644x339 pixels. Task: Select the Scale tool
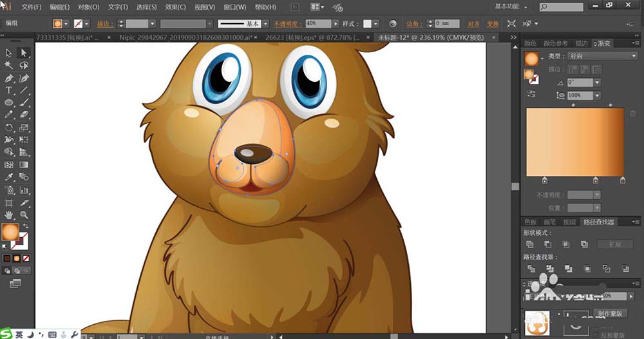coord(24,128)
